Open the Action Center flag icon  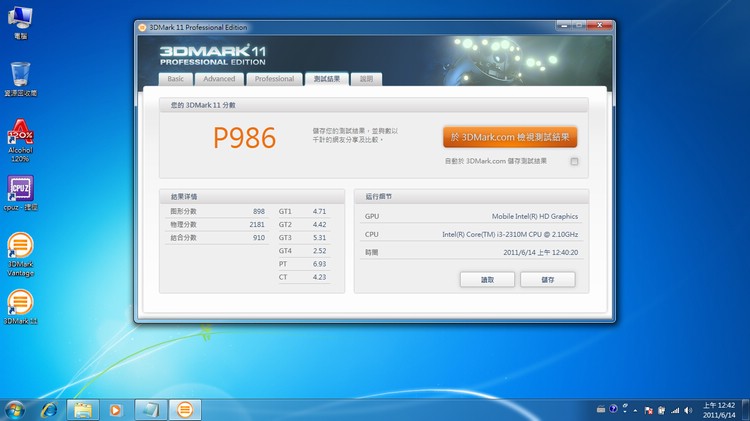click(649, 410)
